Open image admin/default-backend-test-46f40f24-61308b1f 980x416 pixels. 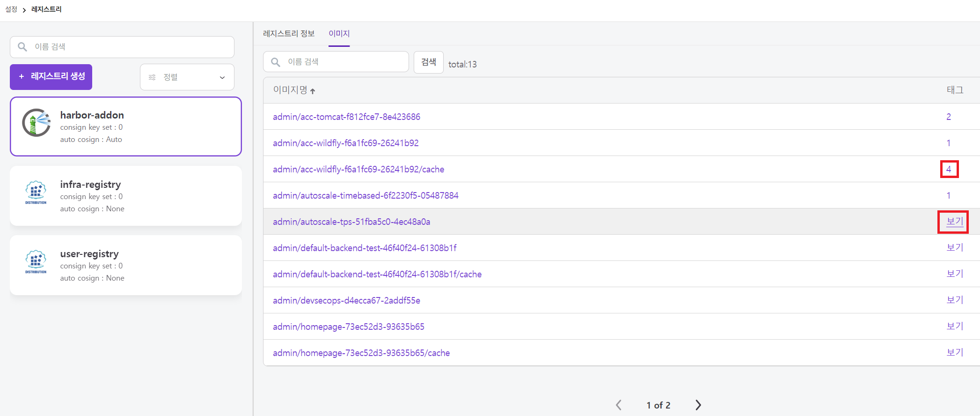pos(365,248)
